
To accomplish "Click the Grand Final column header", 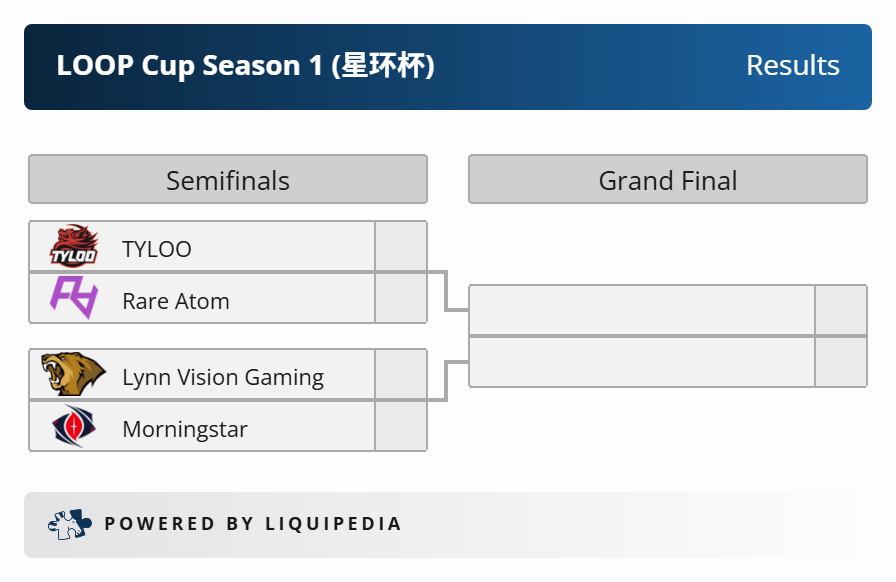I will click(668, 180).
